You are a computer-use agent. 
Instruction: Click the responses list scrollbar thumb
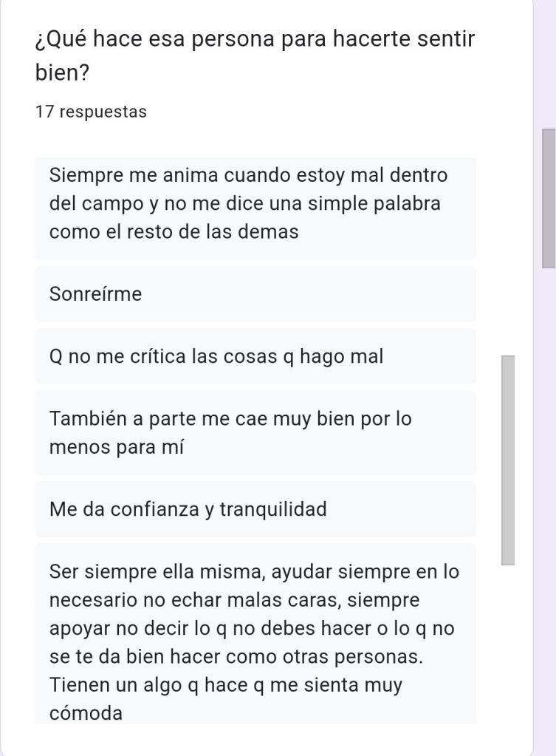[508, 460]
